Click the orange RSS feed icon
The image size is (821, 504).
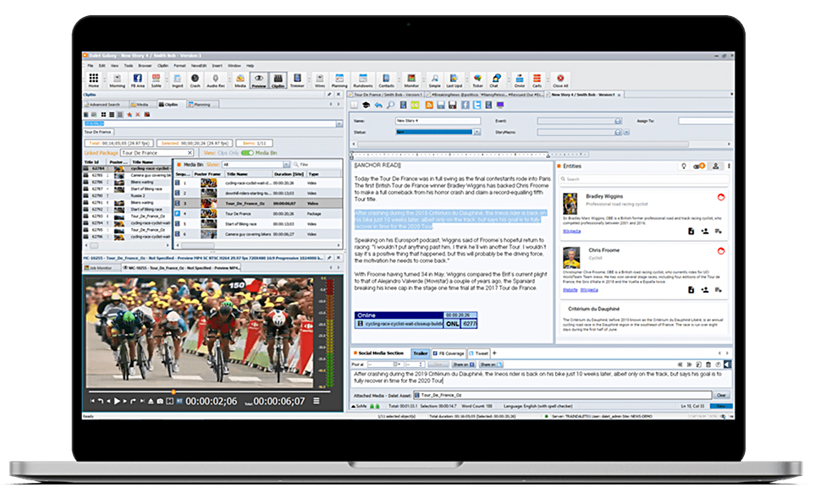pyautogui.click(x=429, y=105)
